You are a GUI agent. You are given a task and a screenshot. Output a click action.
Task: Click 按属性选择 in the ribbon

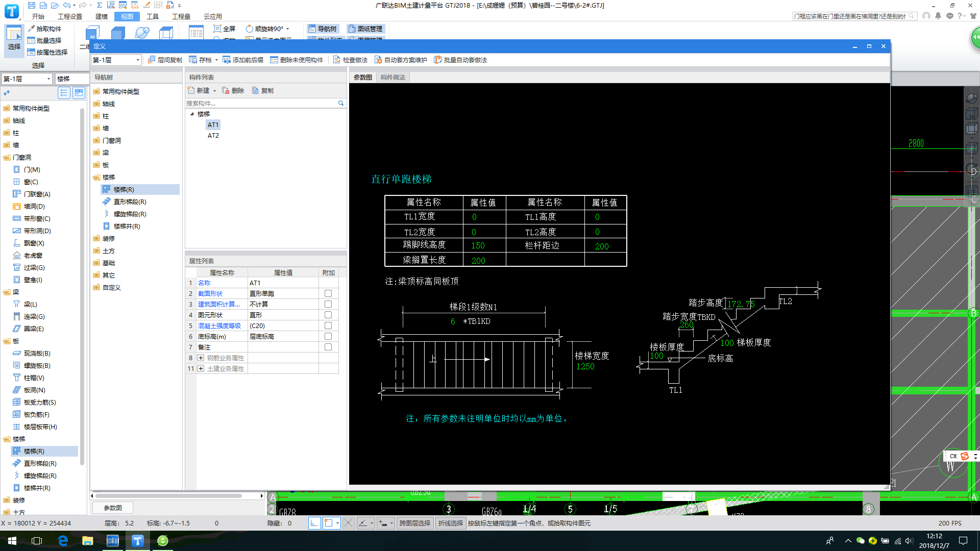pos(47,52)
